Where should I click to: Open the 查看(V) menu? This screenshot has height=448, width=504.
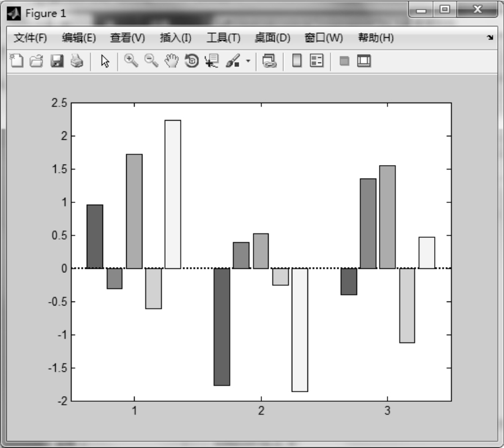point(127,38)
